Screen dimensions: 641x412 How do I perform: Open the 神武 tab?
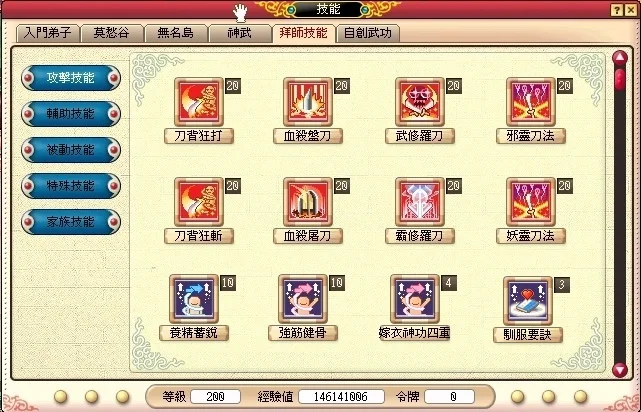[x=240, y=34]
